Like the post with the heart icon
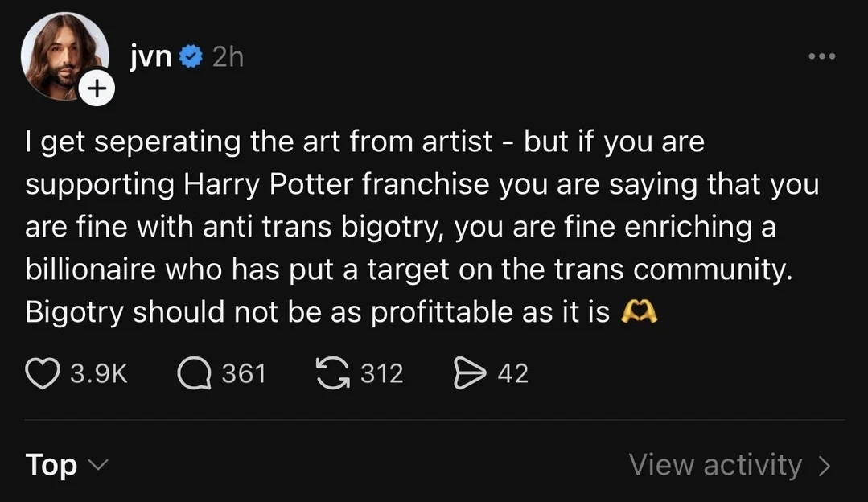The image size is (868, 502). click(x=44, y=373)
